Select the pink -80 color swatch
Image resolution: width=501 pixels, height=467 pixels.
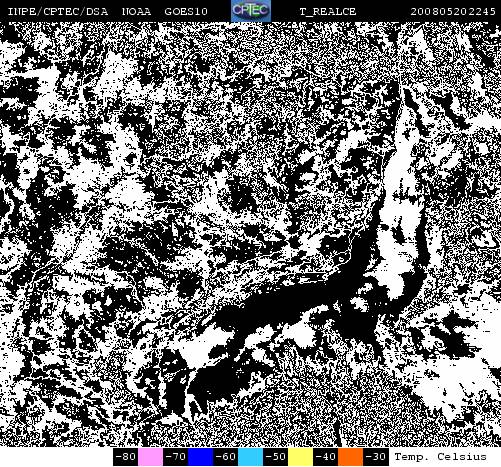pyautogui.click(x=150, y=457)
